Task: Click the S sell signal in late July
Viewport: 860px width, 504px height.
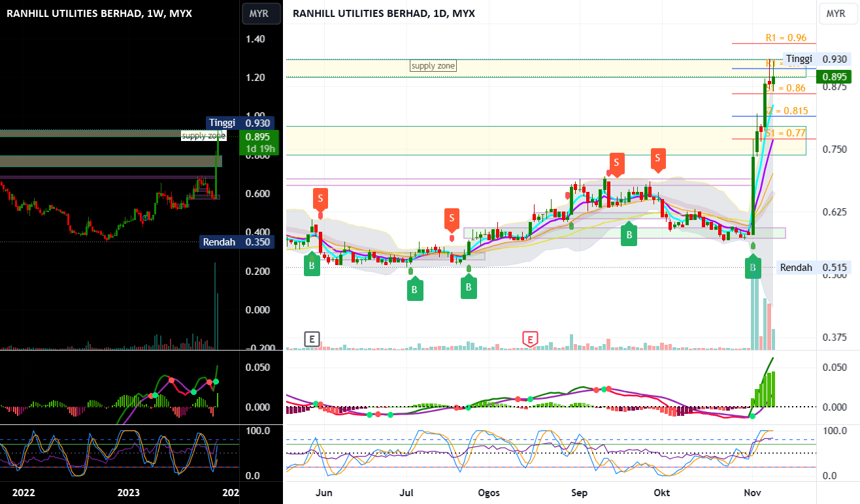Action: 451,219
